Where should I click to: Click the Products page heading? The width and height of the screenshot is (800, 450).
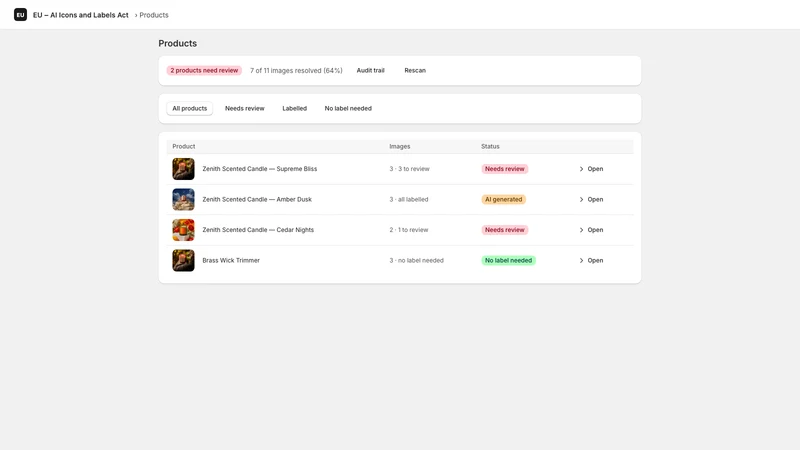point(178,43)
